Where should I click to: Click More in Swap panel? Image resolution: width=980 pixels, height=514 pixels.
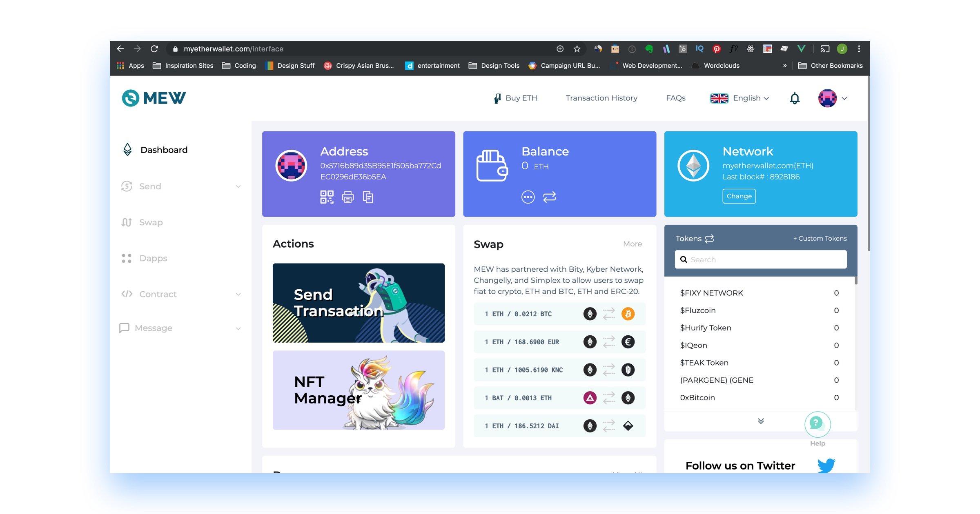click(x=633, y=244)
